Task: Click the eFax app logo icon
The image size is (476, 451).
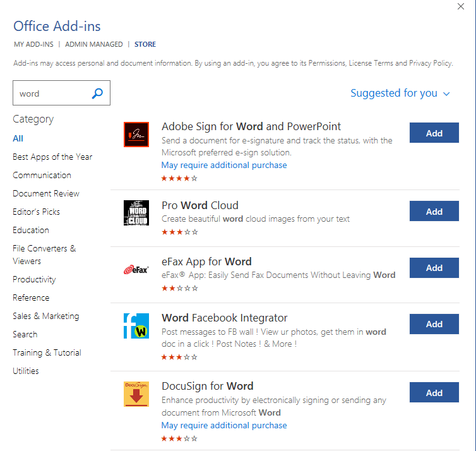Action: (136, 270)
